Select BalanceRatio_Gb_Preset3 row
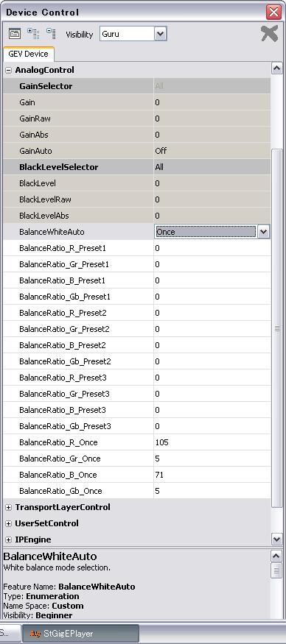Screen dimensions: 286x644 tap(136, 426)
